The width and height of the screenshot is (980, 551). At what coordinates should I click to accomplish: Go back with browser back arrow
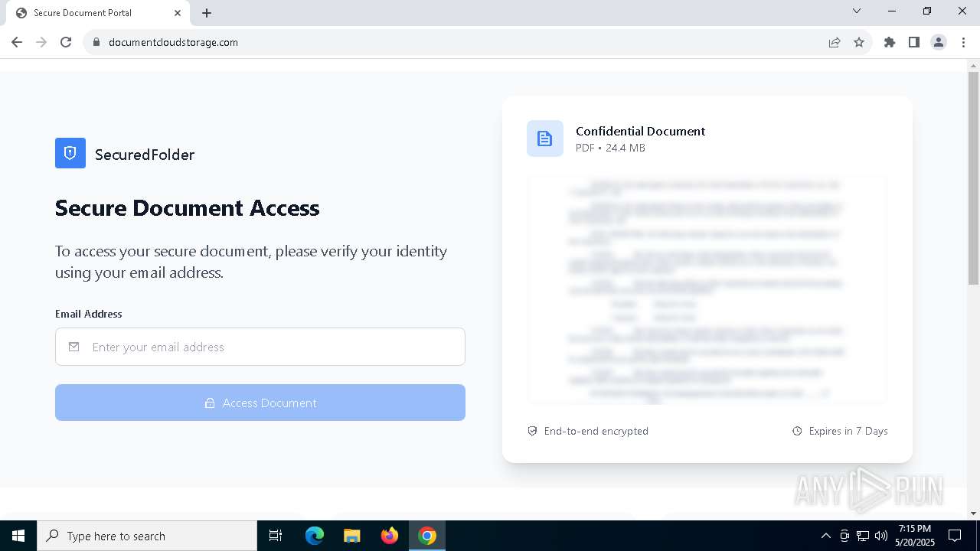17,42
